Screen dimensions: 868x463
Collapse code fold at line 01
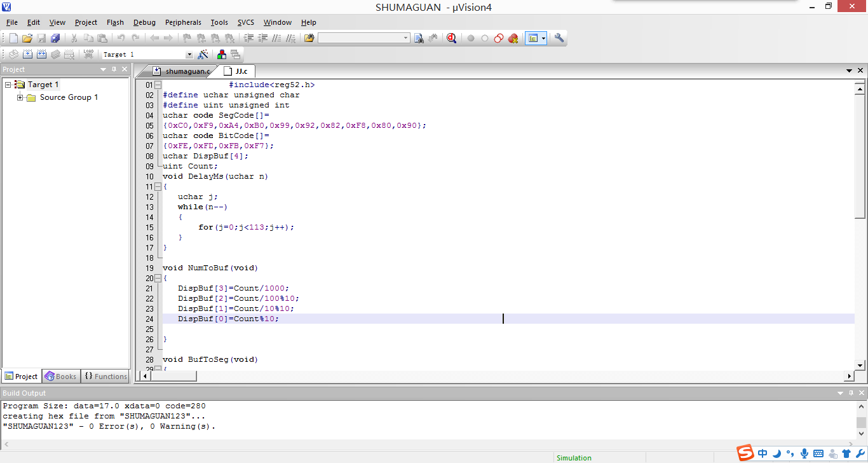[158, 85]
